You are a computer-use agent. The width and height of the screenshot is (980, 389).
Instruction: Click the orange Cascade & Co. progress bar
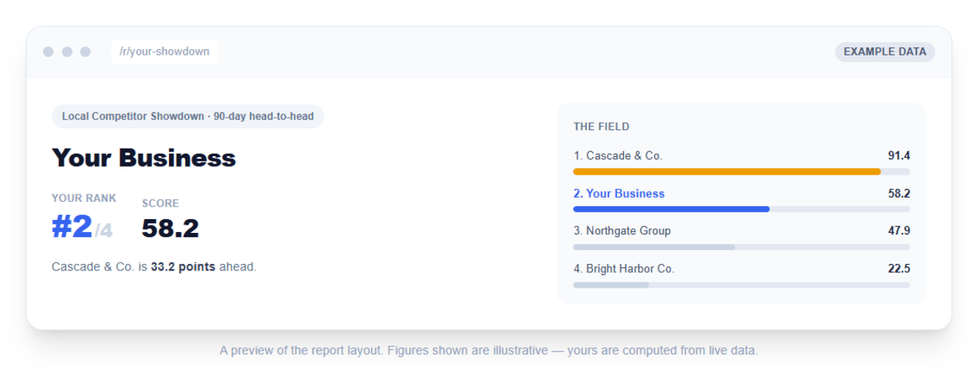pyautogui.click(x=727, y=172)
